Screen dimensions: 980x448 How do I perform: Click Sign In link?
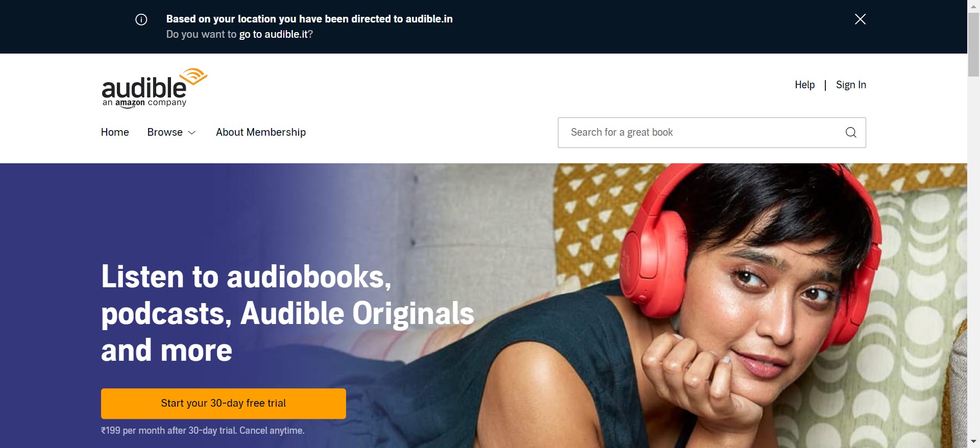point(851,85)
